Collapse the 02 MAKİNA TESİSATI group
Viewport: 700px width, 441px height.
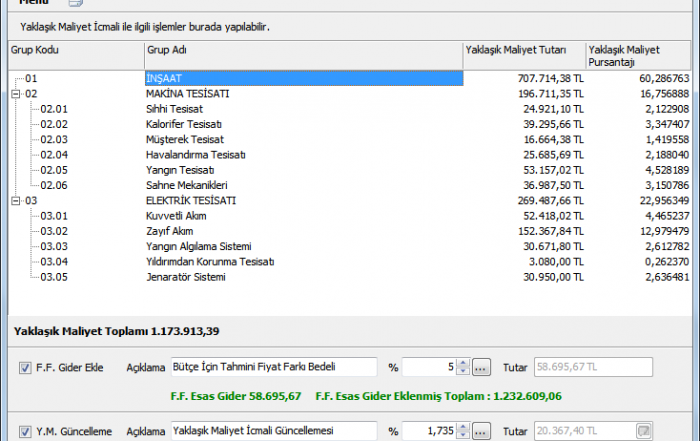pos(15,93)
